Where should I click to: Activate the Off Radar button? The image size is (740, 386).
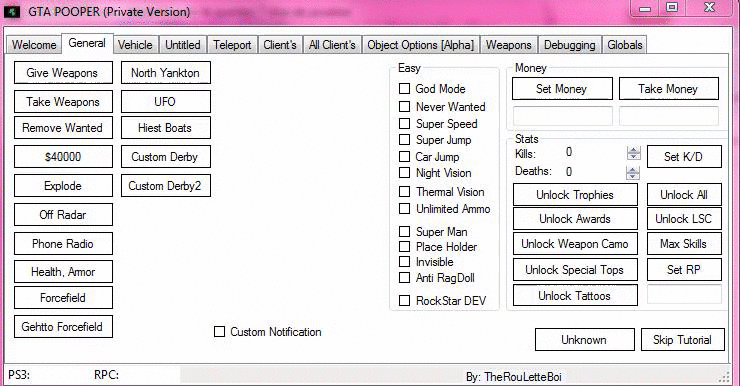[x=63, y=215]
